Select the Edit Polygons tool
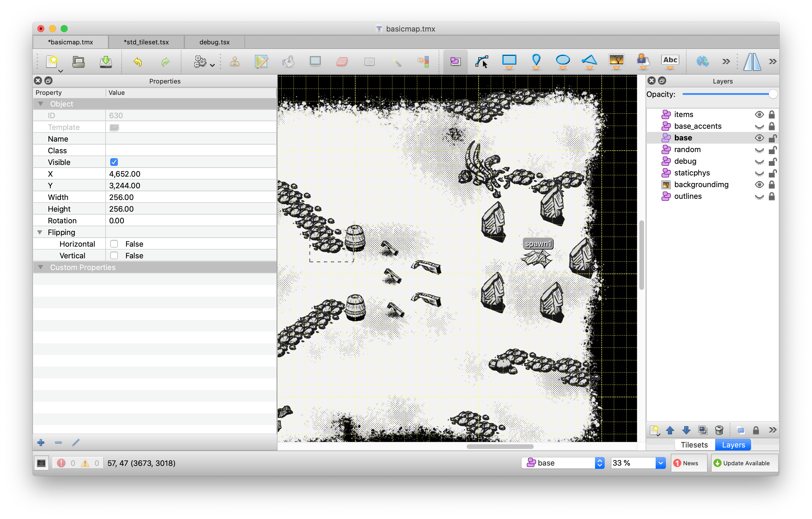 tap(482, 61)
